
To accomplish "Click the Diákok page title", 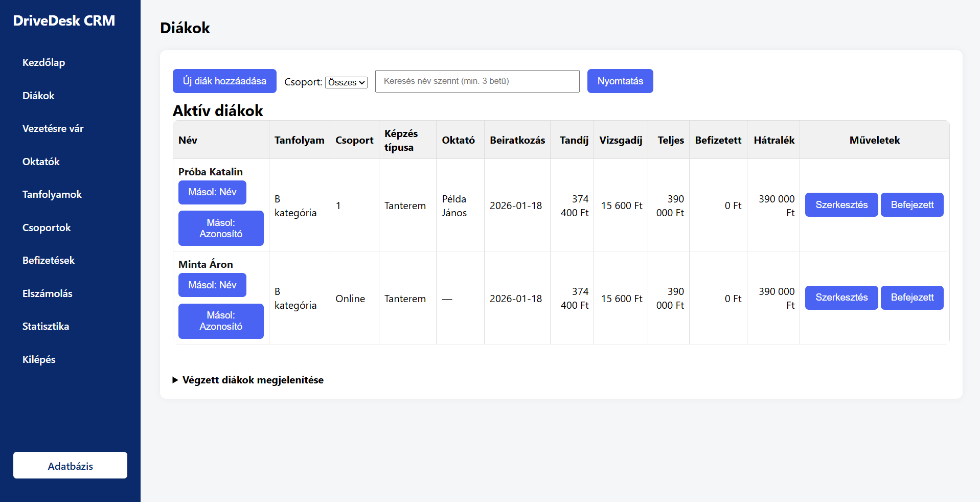I will coord(185,28).
